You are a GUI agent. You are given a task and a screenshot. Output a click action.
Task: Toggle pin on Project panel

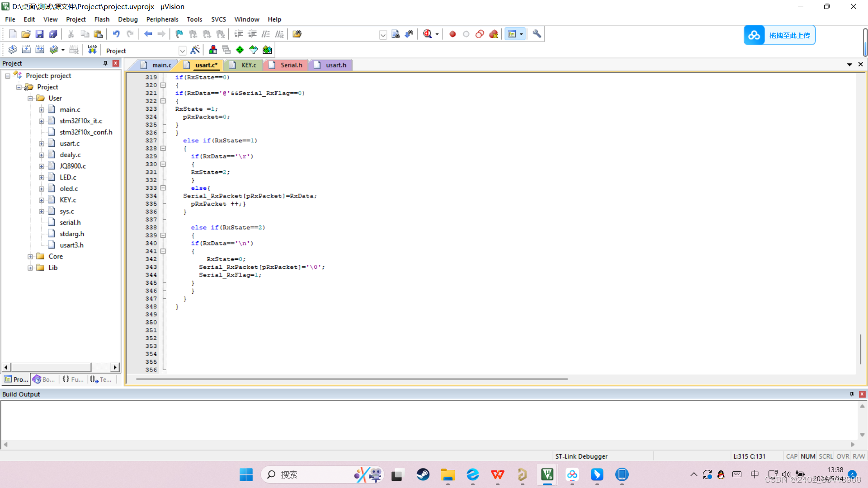click(105, 63)
